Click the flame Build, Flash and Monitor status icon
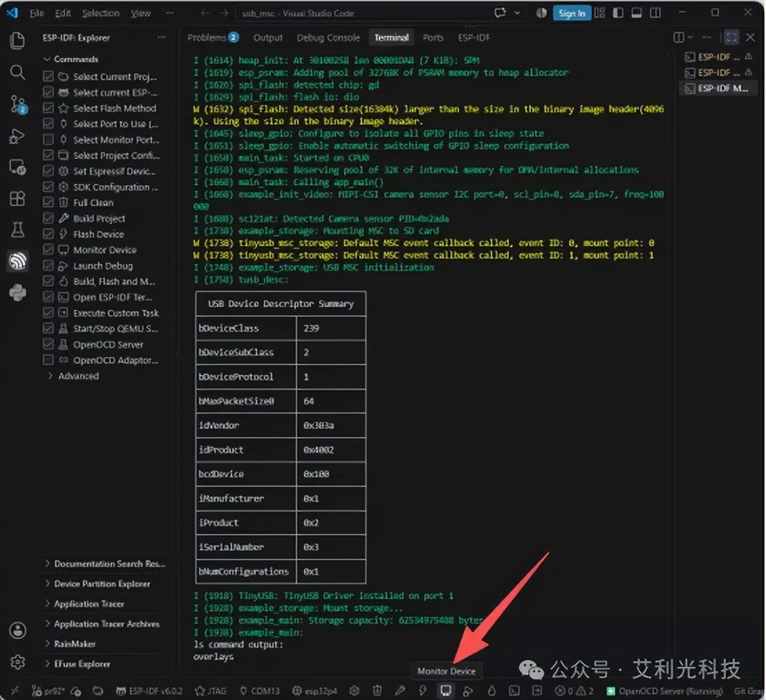This screenshot has height=700, width=766. click(492, 691)
